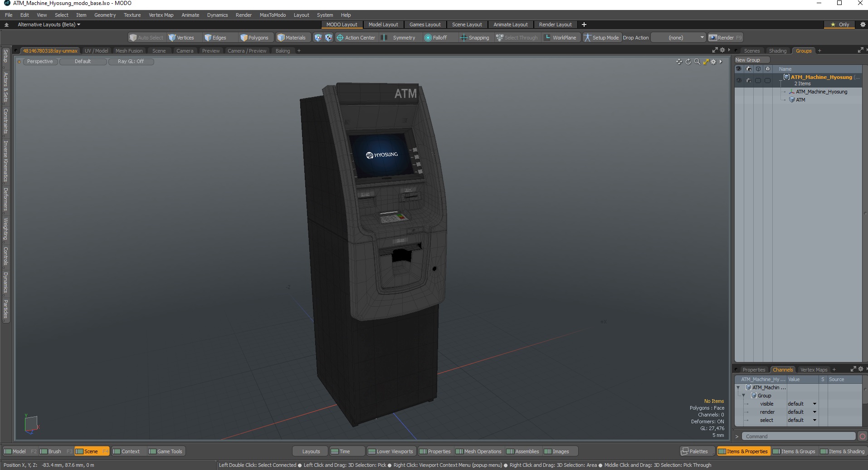Click the Layouts button

click(x=311, y=451)
